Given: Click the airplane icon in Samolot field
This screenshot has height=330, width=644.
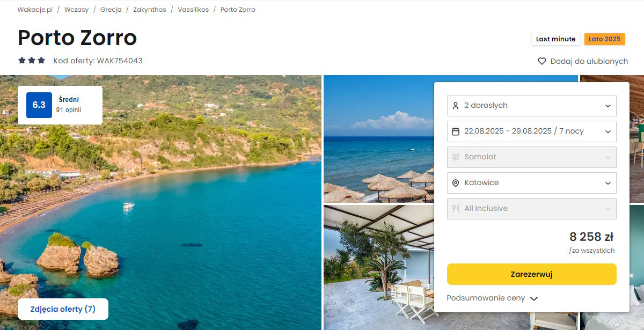Looking at the screenshot, I should coord(456,157).
